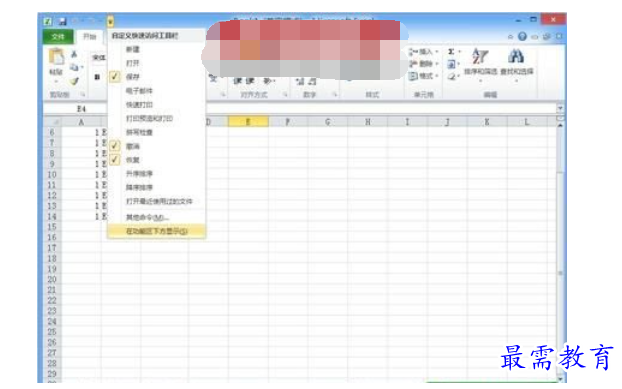This screenshot has width=622, height=389.
Task: Select column header H
Action: coord(368,122)
